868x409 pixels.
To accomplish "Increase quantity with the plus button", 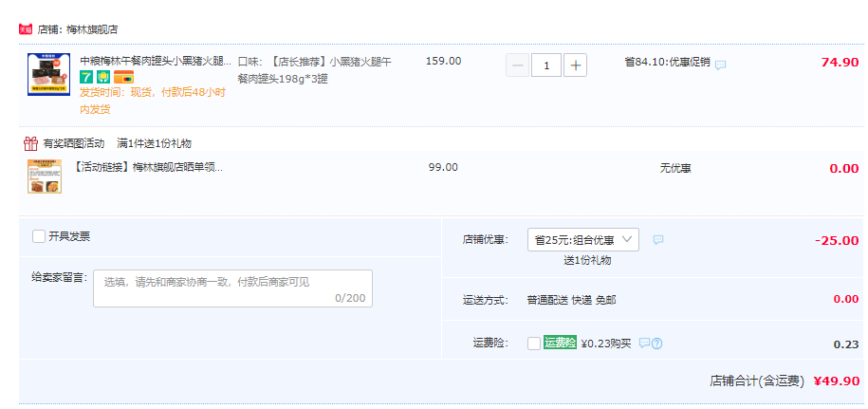I will 575,65.
